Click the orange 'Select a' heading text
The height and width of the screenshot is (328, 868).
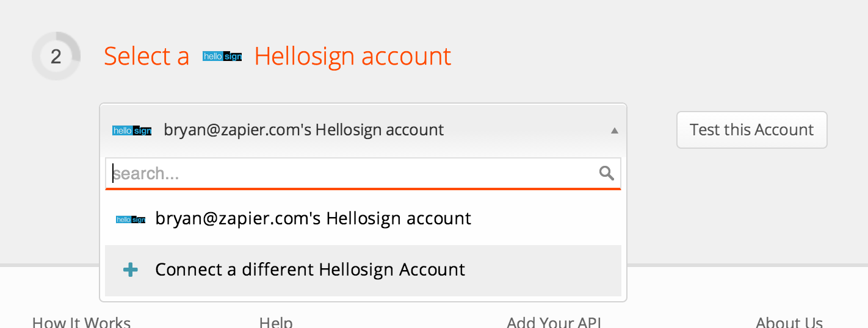point(146,56)
